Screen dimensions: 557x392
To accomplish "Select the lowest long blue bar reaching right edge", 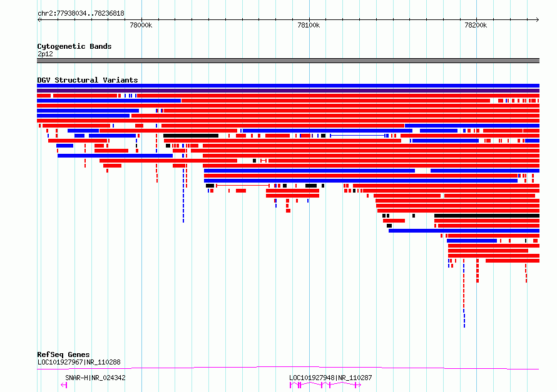I will [x=464, y=231].
